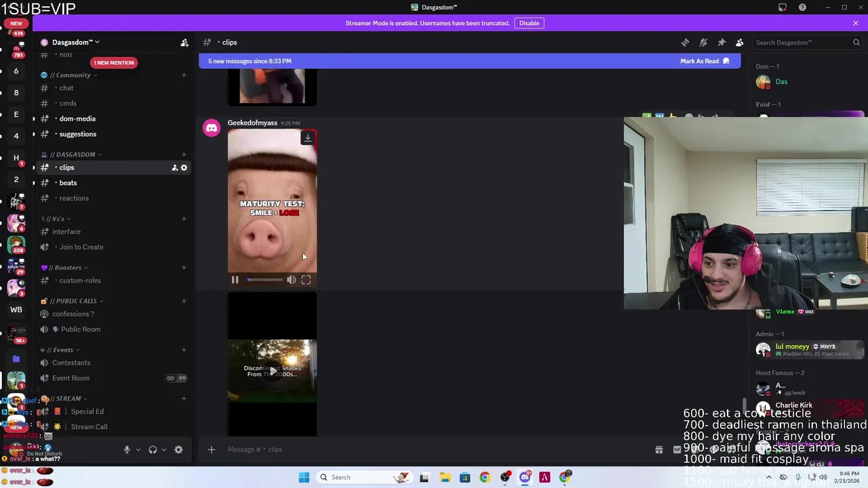The height and width of the screenshot is (488, 868).
Task: Add channel to Vc's category
Action: point(184,219)
